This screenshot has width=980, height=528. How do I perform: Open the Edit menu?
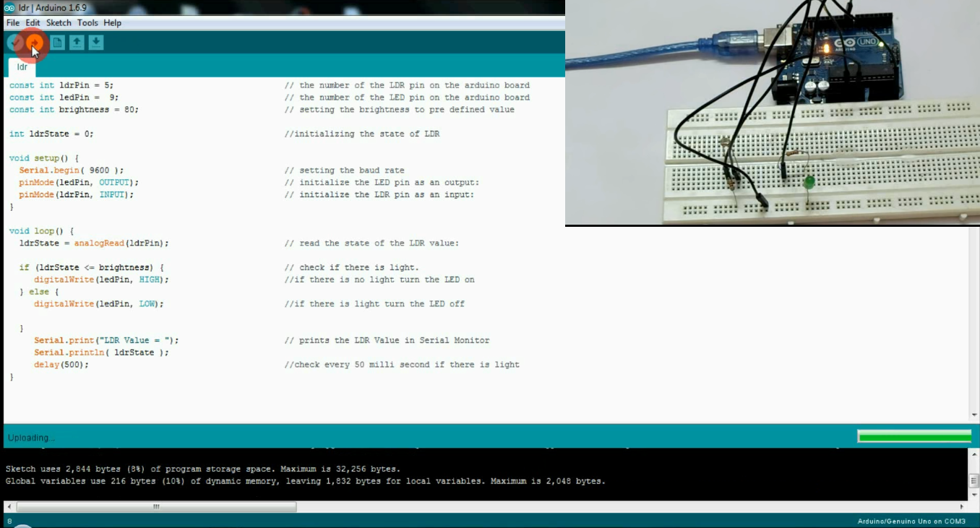tap(33, 22)
